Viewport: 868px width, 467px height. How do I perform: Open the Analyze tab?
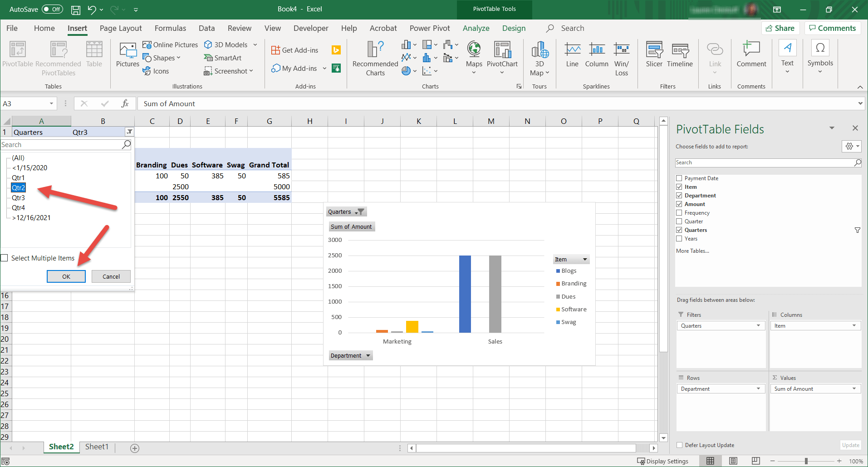point(476,28)
